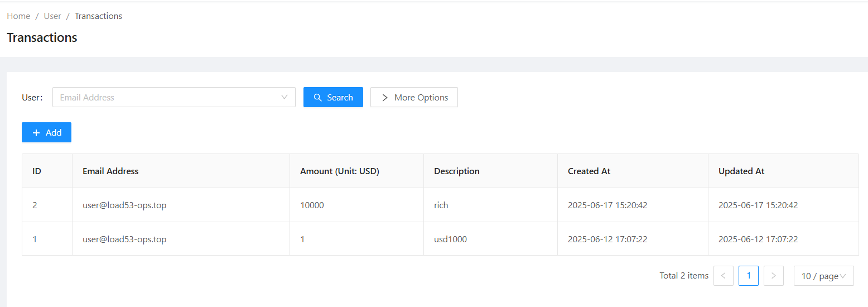Go to next page arrow

(773, 276)
